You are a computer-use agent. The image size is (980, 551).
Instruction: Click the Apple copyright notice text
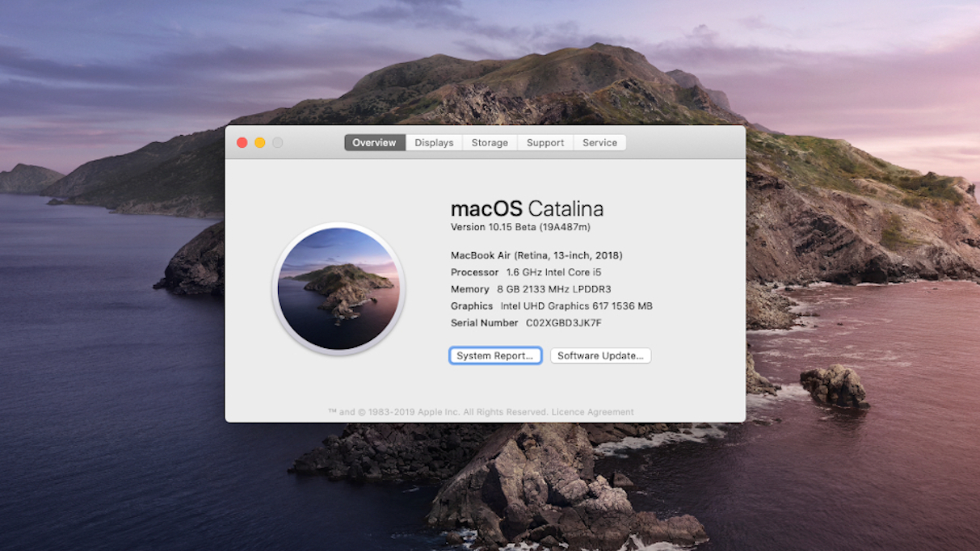439,412
